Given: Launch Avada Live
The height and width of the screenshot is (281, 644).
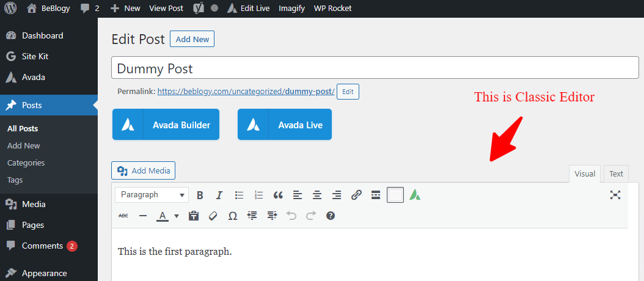Looking at the screenshot, I should click(285, 125).
